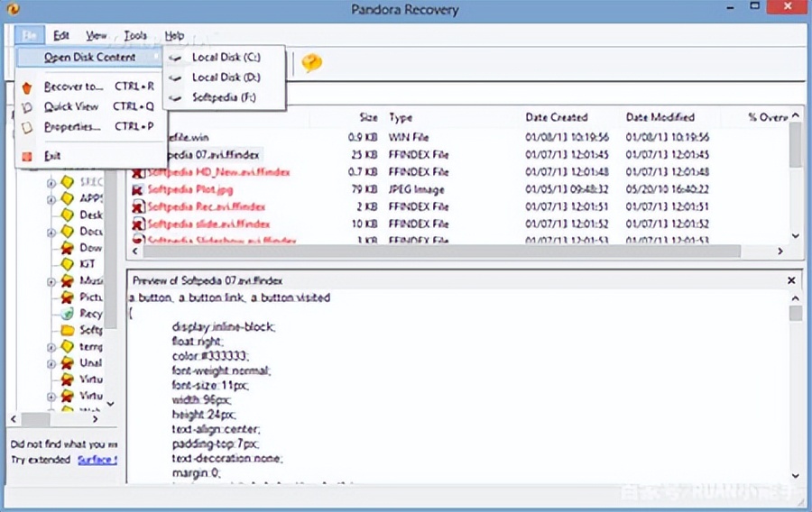This screenshot has width=812, height=512.
Task: Click the deleted Unal folder icon
Action: point(68,363)
